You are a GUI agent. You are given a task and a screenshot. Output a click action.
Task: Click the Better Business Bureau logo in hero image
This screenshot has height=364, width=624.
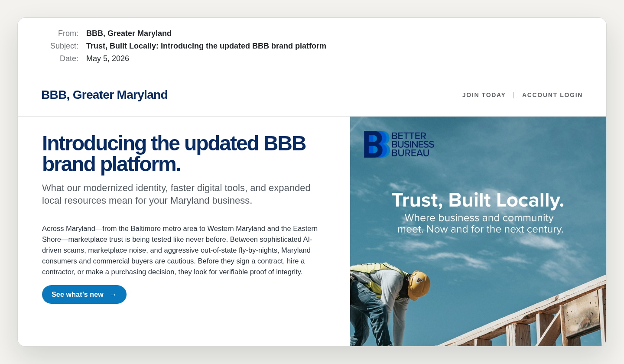point(399,144)
